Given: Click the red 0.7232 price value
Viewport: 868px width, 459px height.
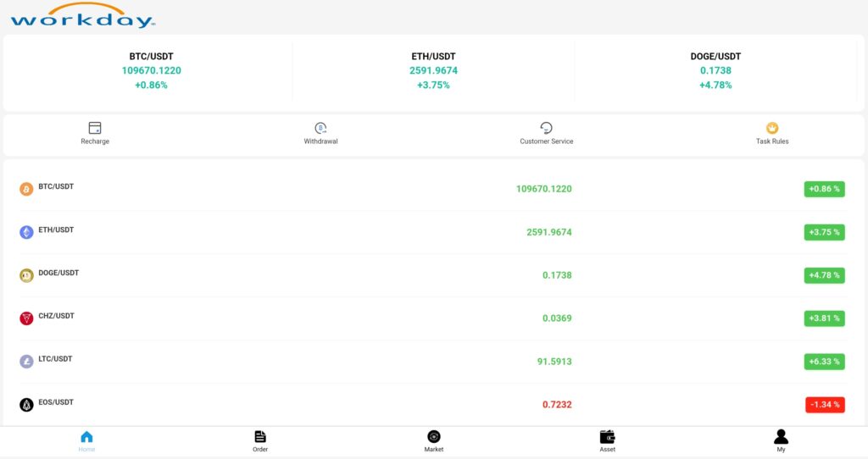Looking at the screenshot, I should pos(557,405).
